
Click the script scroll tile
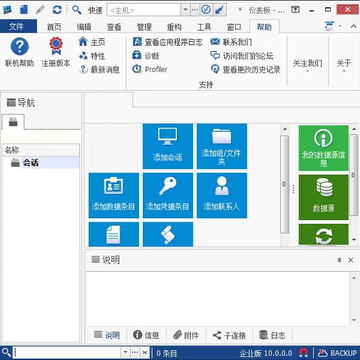[x=168, y=234]
